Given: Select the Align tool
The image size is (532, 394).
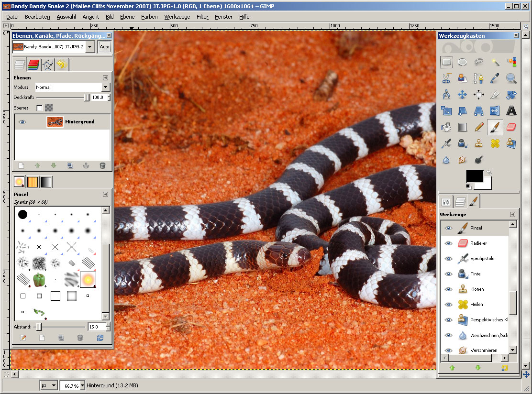Looking at the screenshot, I should [x=478, y=95].
